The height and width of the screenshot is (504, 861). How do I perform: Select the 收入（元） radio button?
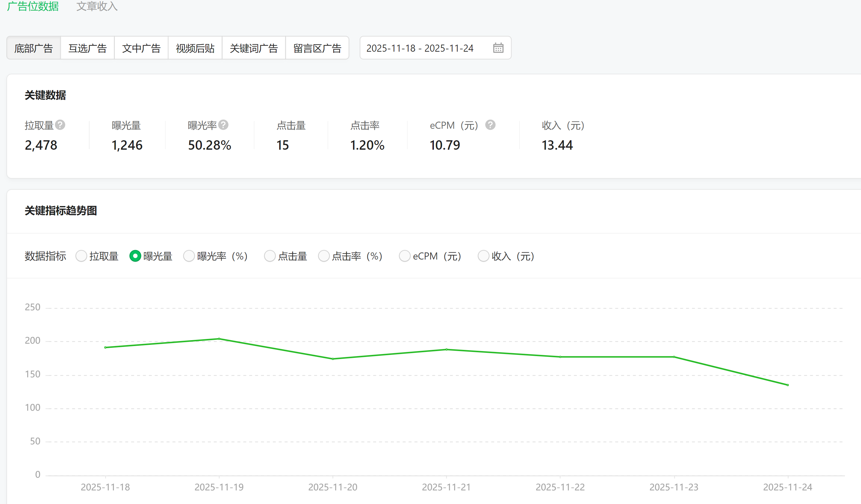[483, 256]
